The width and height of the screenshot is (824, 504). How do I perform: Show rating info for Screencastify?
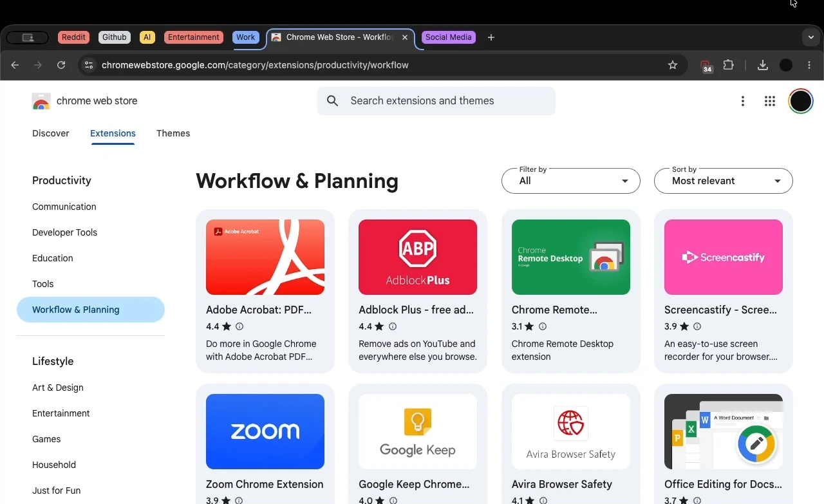point(697,326)
